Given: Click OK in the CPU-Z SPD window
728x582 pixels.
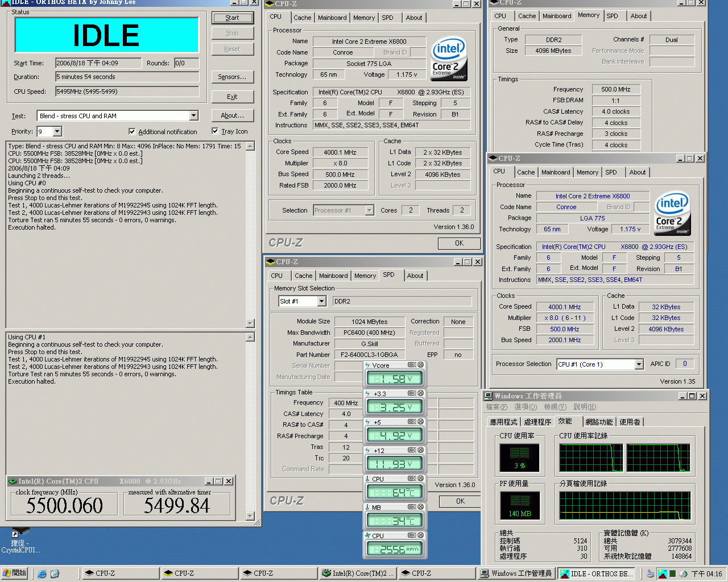Looking at the screenshot, I should (460, 501).
